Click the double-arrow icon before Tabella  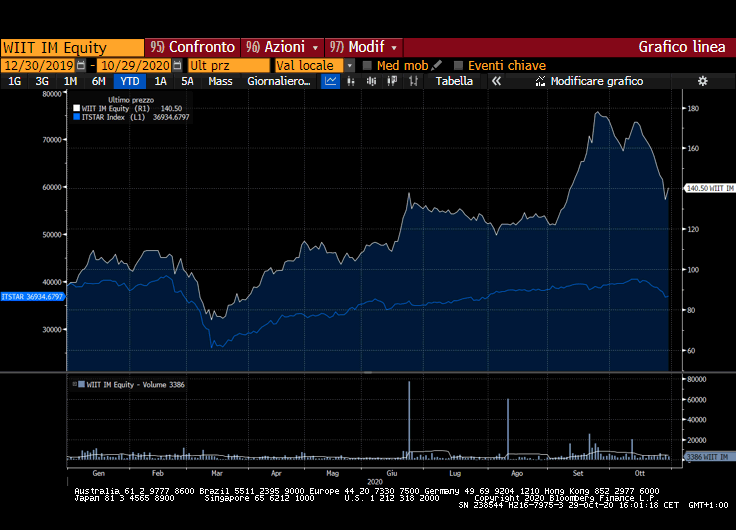[x=414, y=81]
